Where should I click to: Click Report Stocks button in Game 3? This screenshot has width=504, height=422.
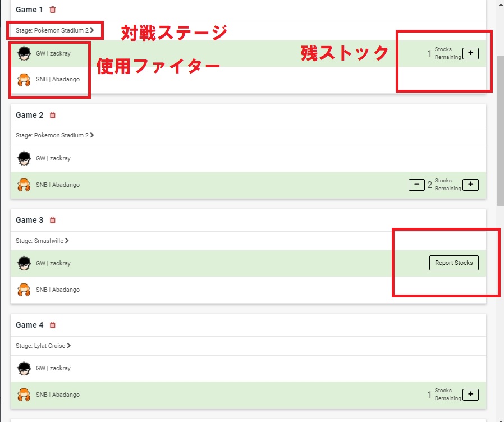point(454,263)
